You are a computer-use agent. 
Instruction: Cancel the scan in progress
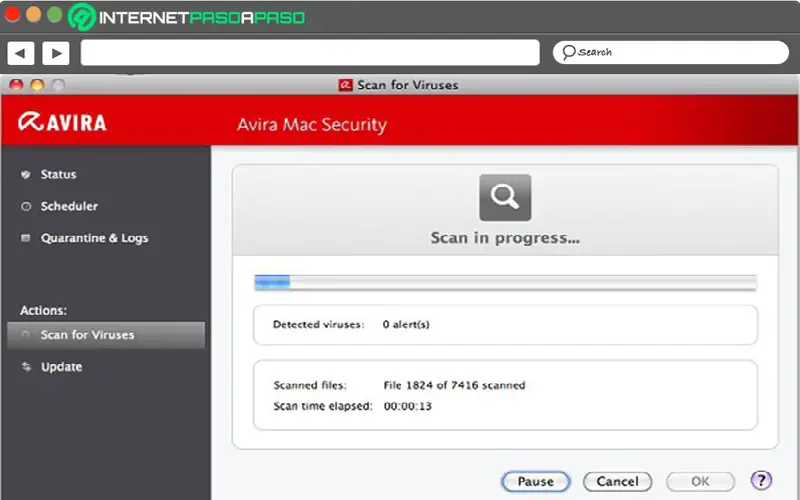tap(617, 482)
